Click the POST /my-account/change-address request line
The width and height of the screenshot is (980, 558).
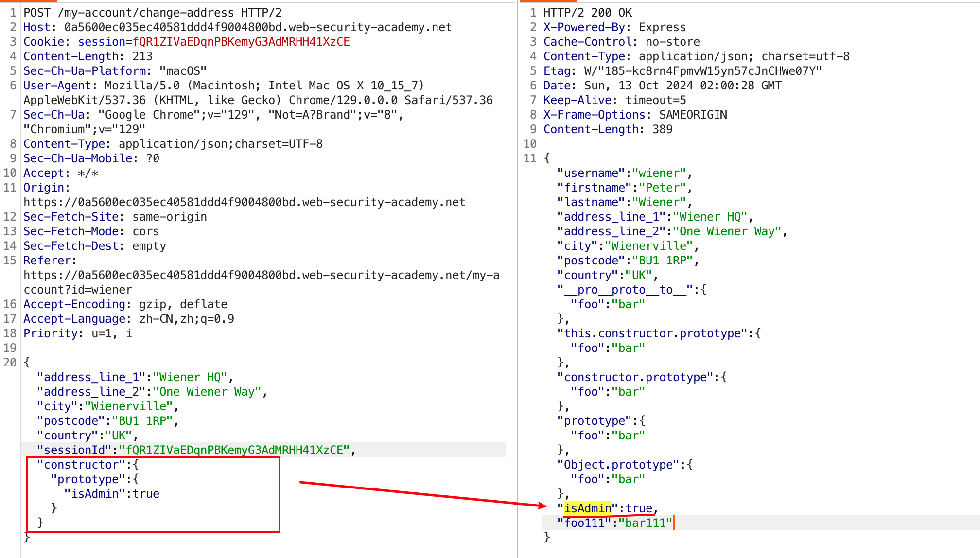(x=152, y=13)
